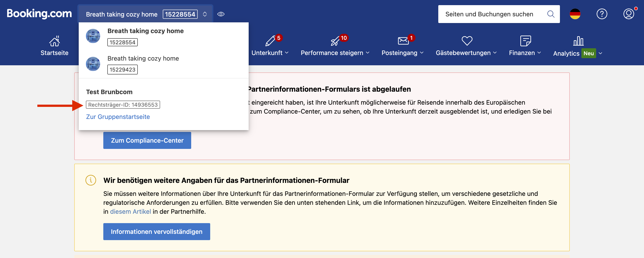This screenshot has width=644, height=258.
Task: Click the Posteingang envelope icon
Action: pyautogui.click(x=403, y=41)
